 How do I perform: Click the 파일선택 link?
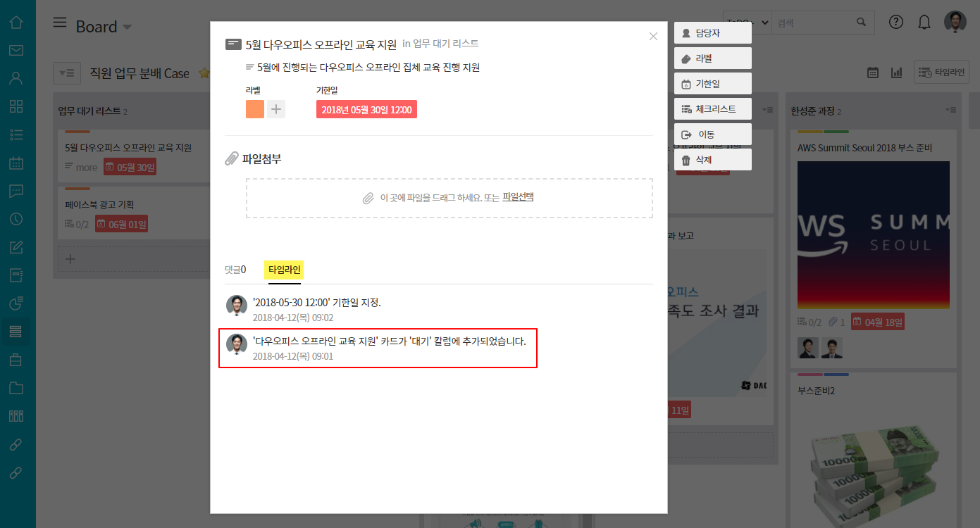[518, 197]
